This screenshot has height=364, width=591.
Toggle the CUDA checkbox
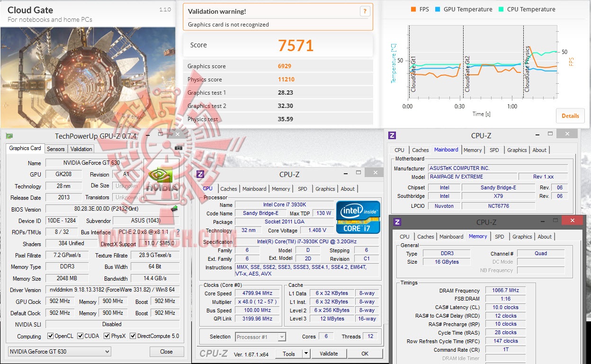(81, 336)
